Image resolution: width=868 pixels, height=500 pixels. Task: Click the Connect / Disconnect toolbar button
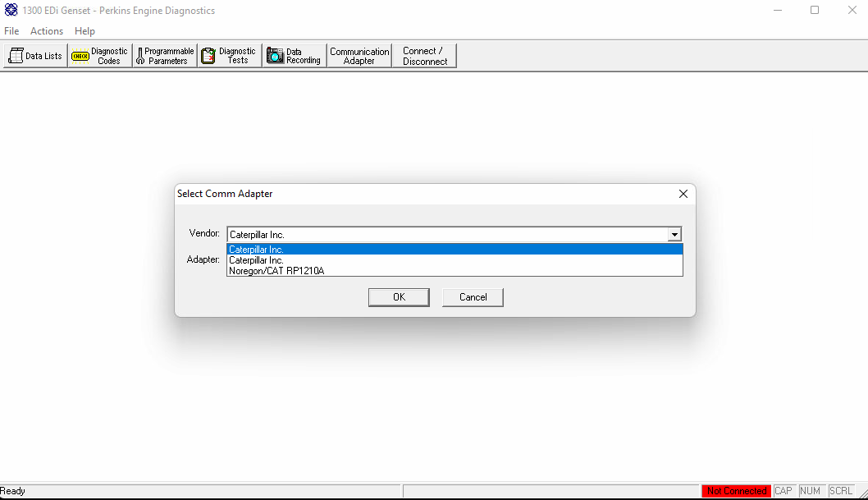425,56
